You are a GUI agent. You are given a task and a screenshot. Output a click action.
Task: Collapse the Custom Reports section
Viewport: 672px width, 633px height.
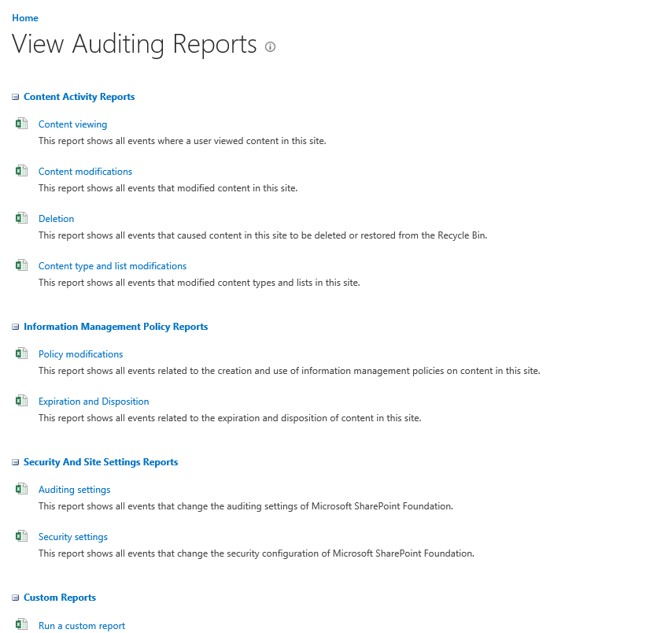(x=14, y=597)
